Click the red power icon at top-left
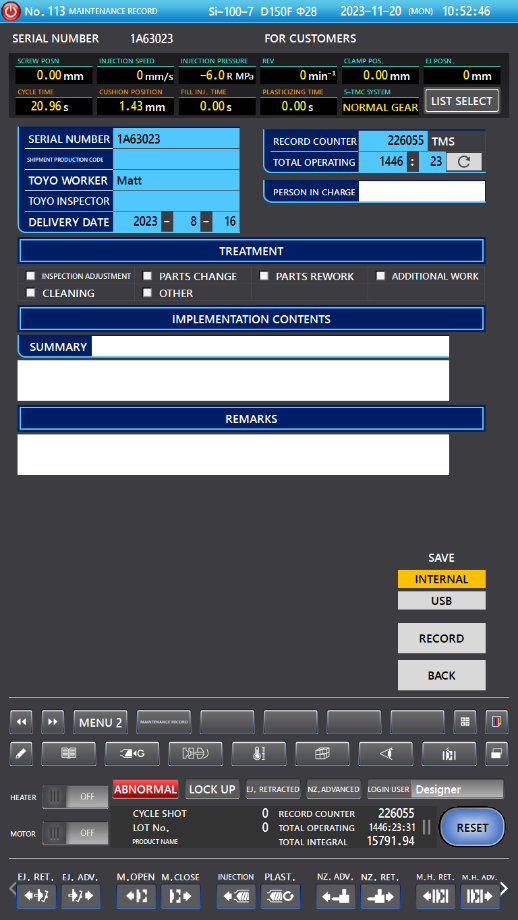 tap(11, 11)
